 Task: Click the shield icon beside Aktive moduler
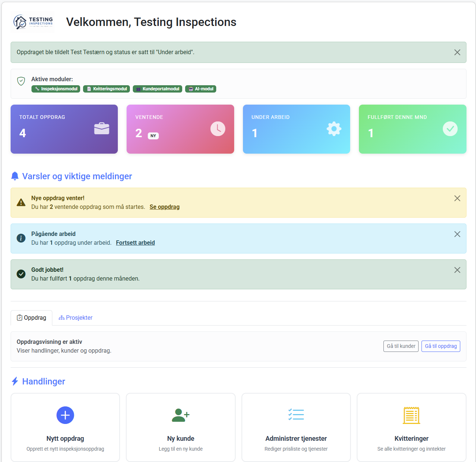pos(21,81)
